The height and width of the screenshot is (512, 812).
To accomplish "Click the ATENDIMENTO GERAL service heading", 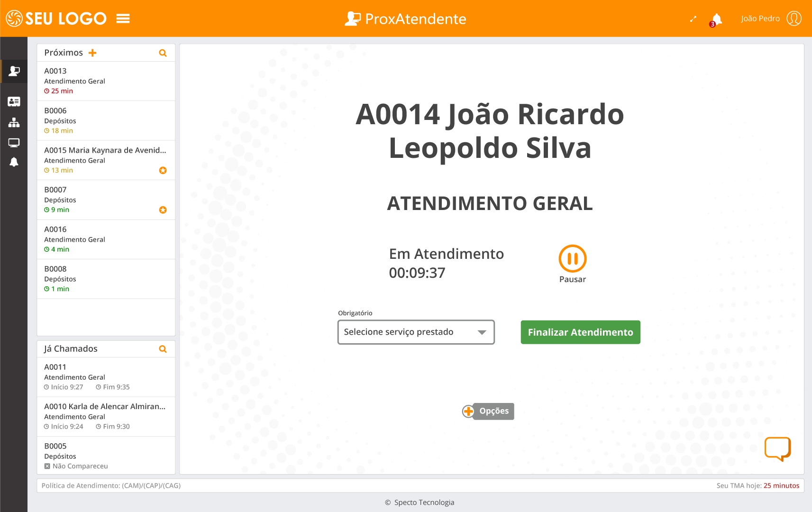I will coord(490,203).
